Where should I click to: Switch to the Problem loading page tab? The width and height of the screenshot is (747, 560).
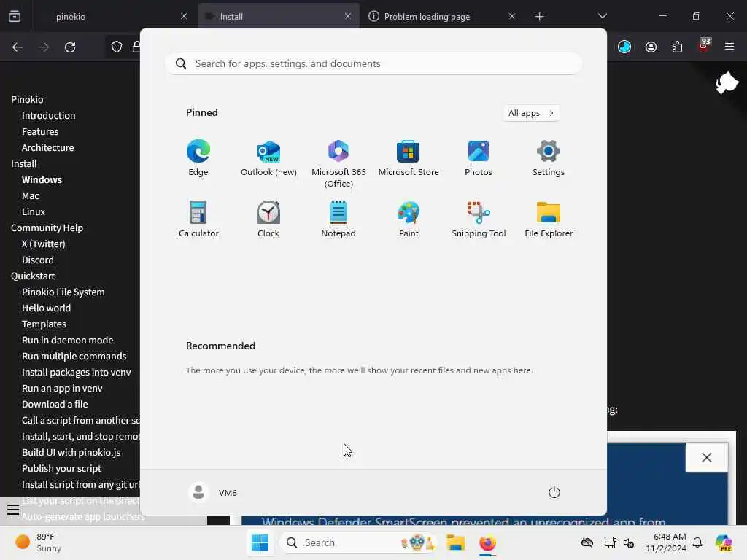[x=442, y=16]
